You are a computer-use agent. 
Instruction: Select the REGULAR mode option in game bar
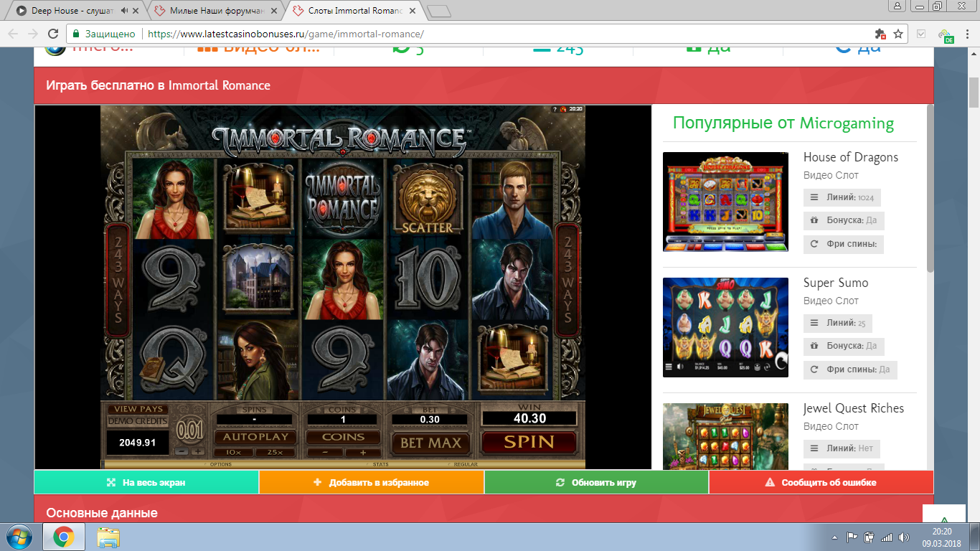pos(466,465)
